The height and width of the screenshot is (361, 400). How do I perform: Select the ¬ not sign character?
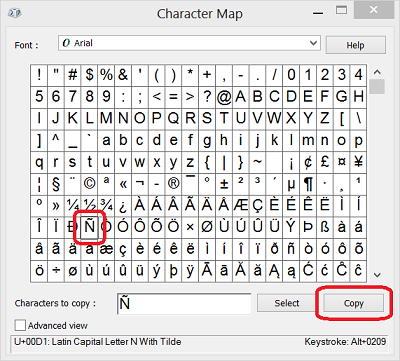tap(140, 184)
